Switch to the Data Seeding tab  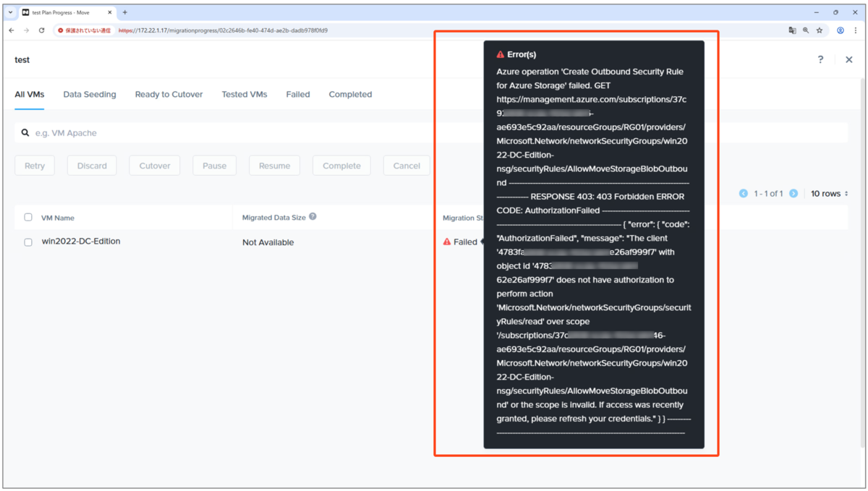tap(90, 94)
